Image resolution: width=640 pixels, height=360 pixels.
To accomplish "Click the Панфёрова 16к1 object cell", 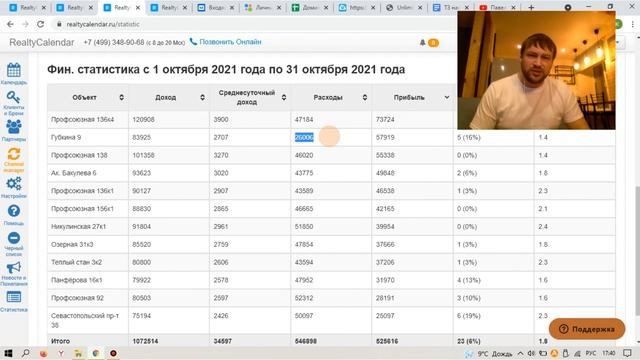I will click(x=88, y=280).
